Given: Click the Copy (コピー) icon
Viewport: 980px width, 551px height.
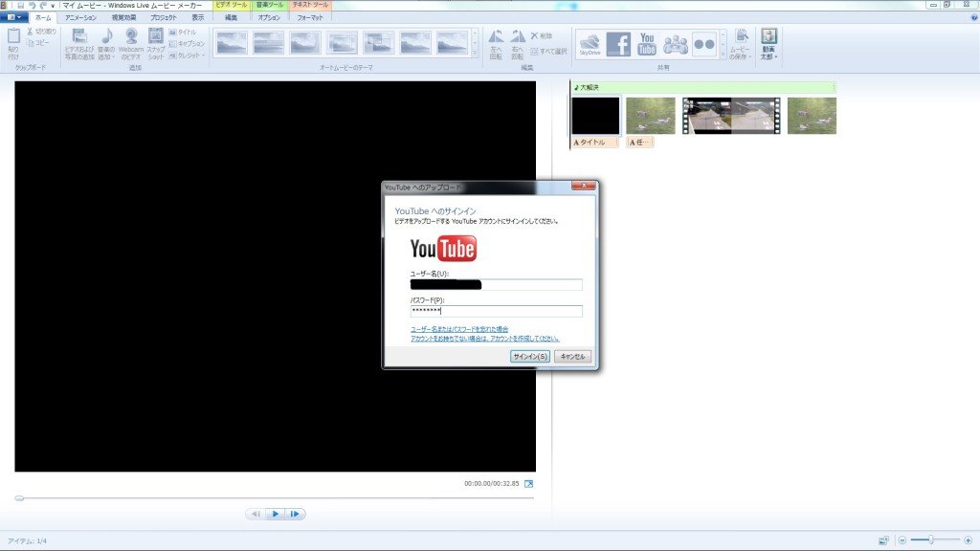Looking at the screenshot, I should (31, 42).
